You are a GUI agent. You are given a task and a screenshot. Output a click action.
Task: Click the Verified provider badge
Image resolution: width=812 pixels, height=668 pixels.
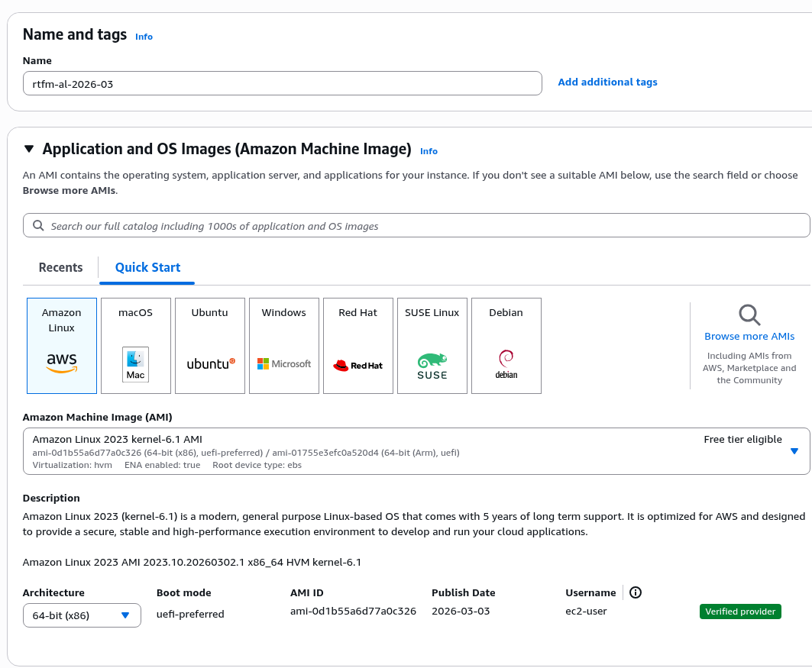pyautogui.click(x=740, y=612)
